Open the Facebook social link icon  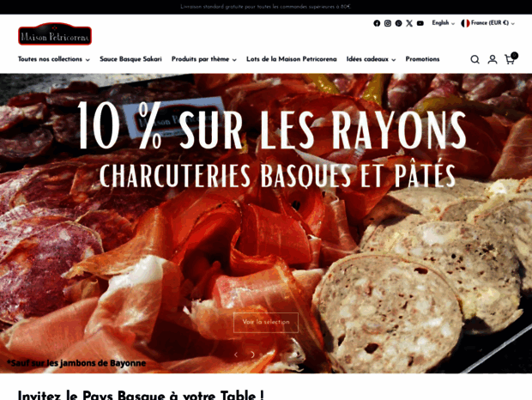pyautogui.click(x=377, y=23)
